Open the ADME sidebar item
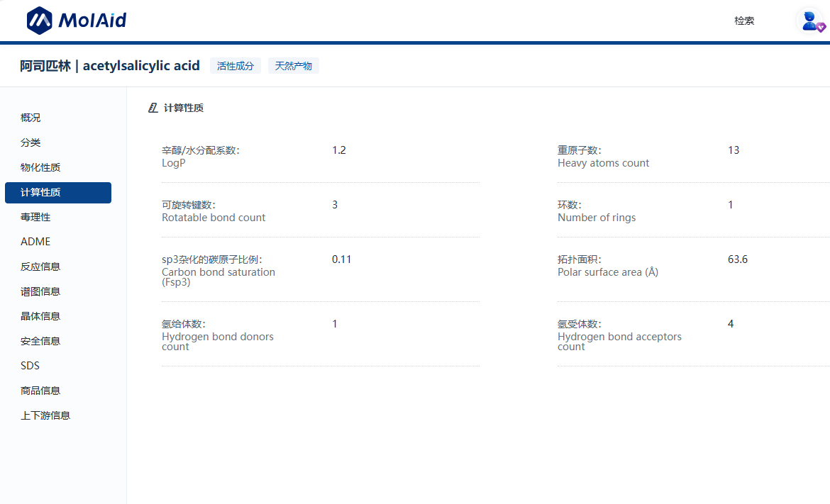Screen dimensions: 830x504 [x=35, y=242]
